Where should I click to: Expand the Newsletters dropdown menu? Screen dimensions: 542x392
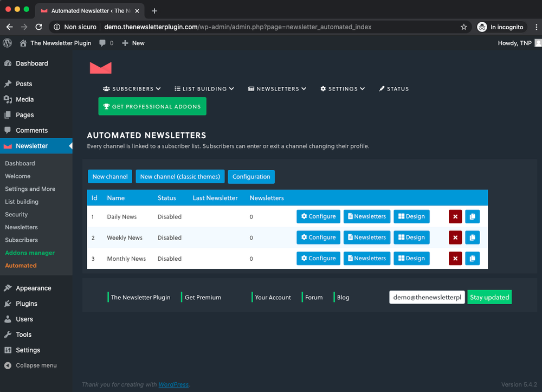click(x=277, y=89)
